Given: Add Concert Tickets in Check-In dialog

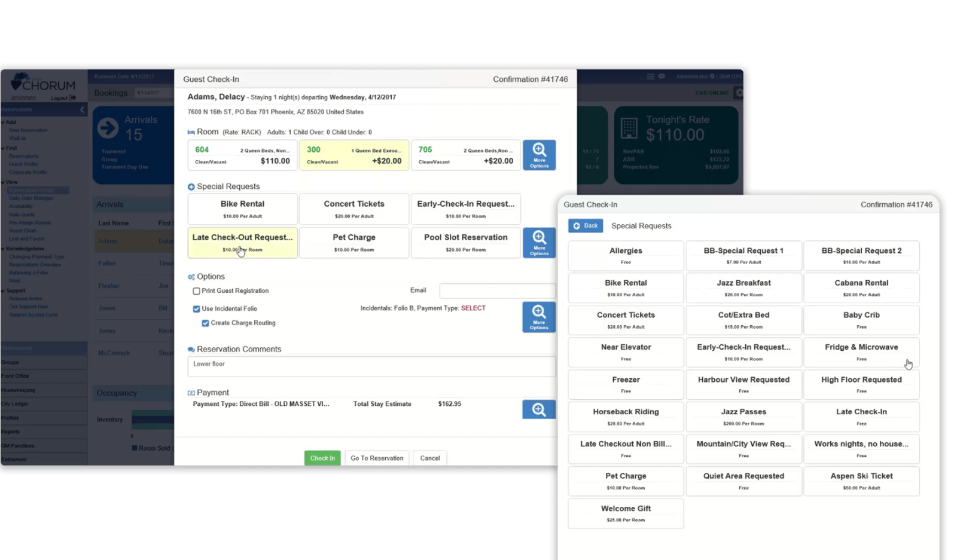Looking at the screenshot, I should [354, 209].
